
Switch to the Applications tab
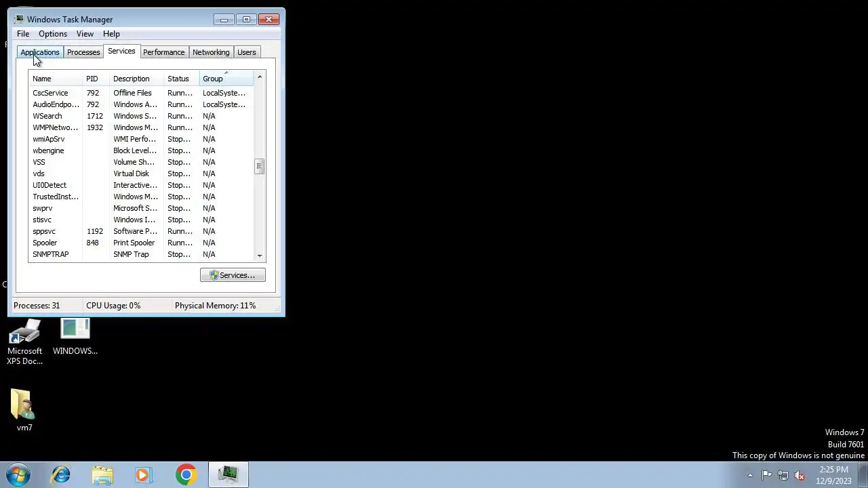tap(40, 52)
